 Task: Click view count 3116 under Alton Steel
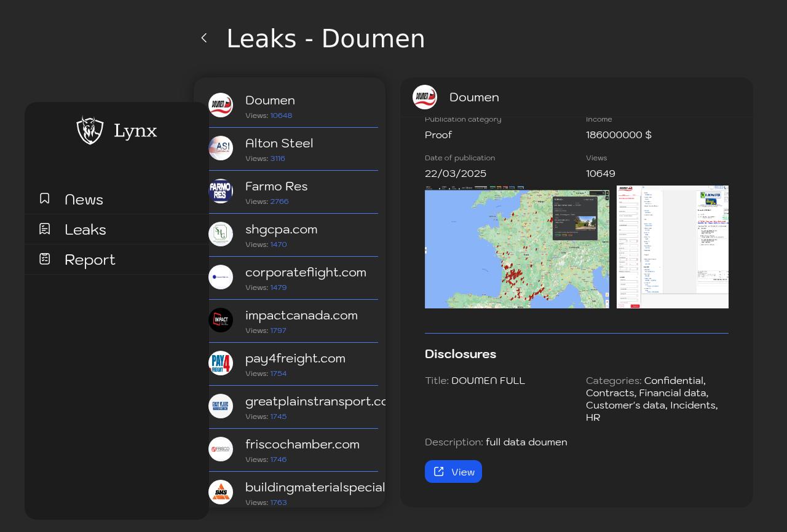click(277, 158)
